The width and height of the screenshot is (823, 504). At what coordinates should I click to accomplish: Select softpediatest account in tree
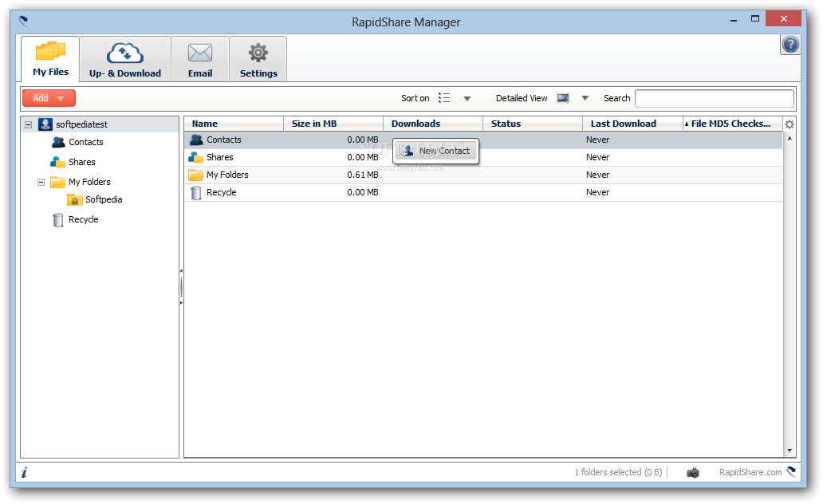click(x=81, y=124)
